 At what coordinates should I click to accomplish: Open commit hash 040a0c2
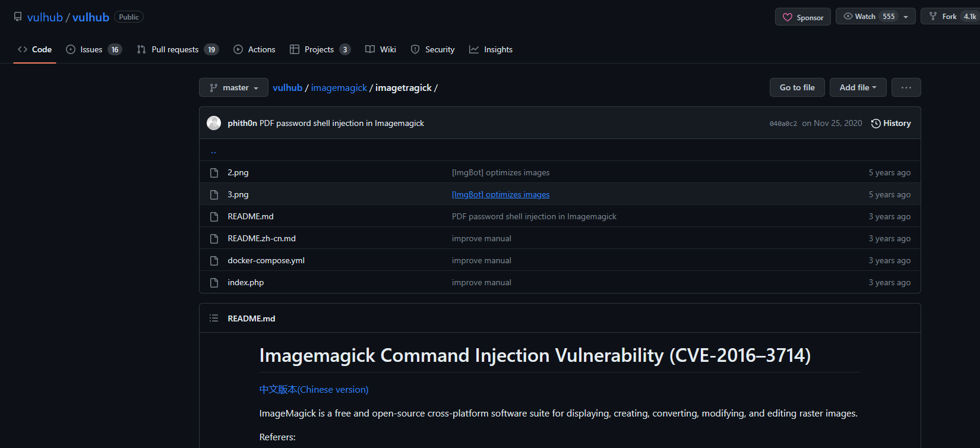783,124
